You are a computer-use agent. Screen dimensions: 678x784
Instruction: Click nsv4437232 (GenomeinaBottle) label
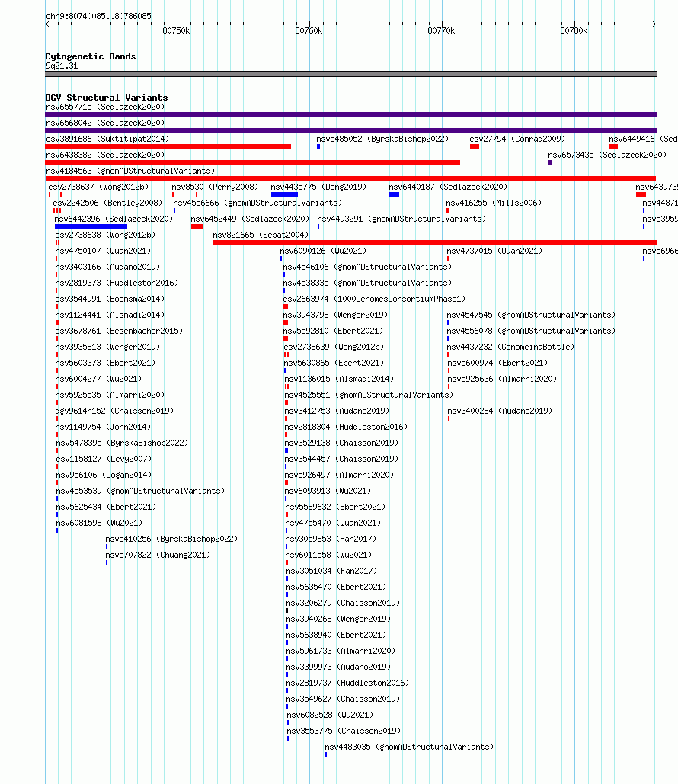tap(510, 347)
